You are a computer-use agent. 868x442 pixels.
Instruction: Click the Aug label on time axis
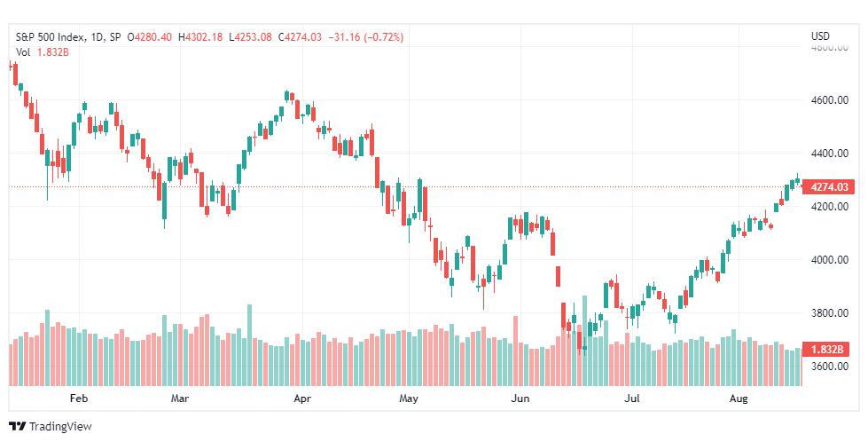coord(739,399)
